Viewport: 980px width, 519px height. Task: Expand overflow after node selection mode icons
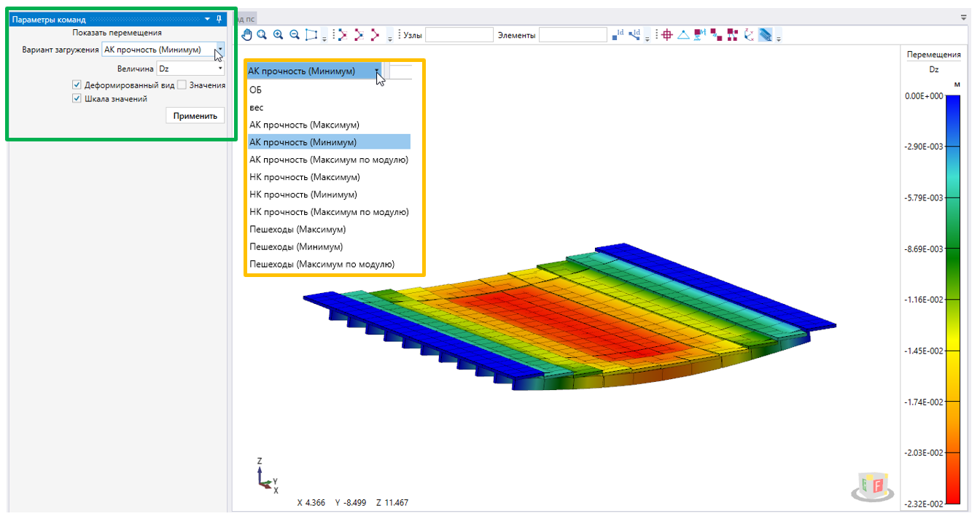(390, 37)
